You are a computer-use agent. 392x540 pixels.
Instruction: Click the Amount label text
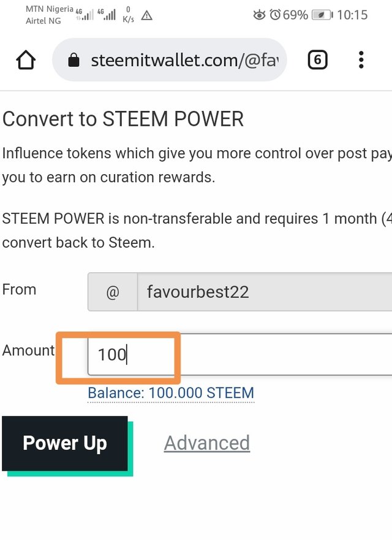(x=28, y=351)
